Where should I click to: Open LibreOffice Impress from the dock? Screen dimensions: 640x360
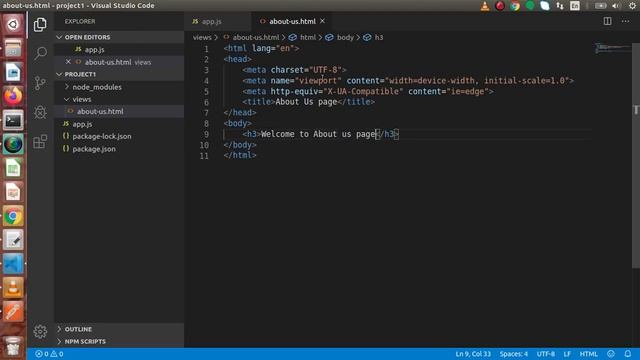point(13,192)
